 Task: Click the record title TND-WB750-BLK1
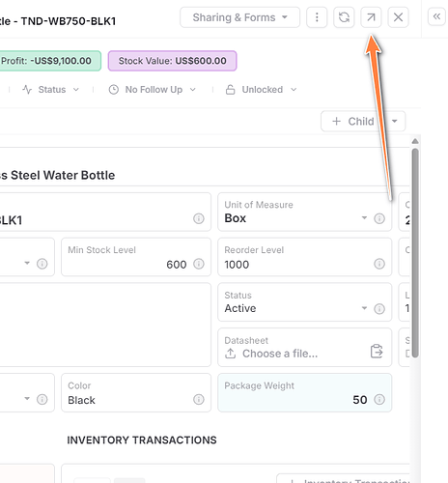pos(69,21)
